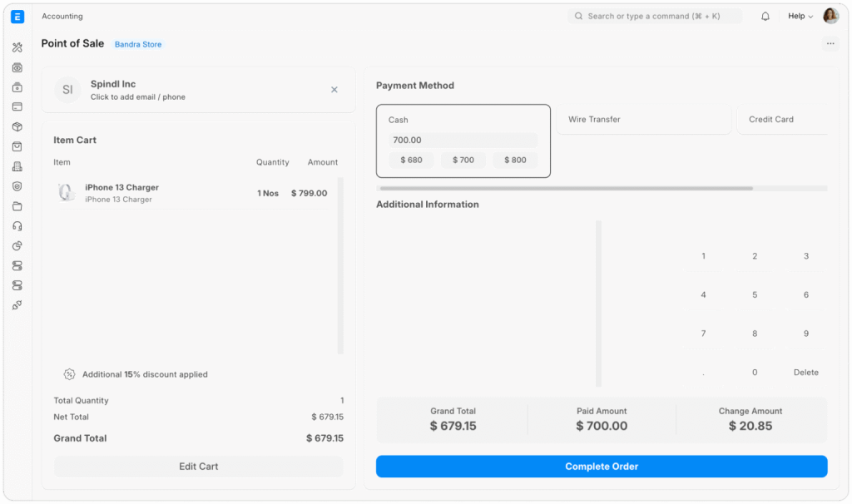Click the building icon in the sidebar

coord(17,166)
